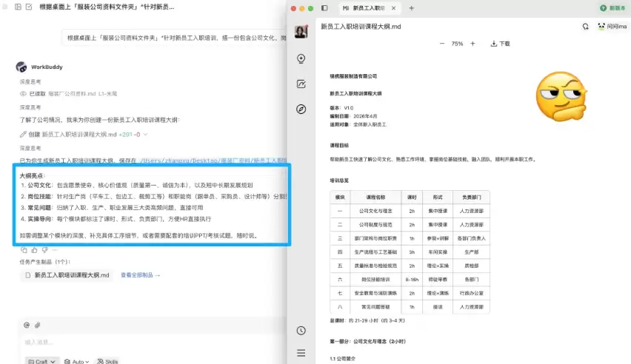
Task: Expand the 创建 file diff chevron
Action: tap(146, 135)
